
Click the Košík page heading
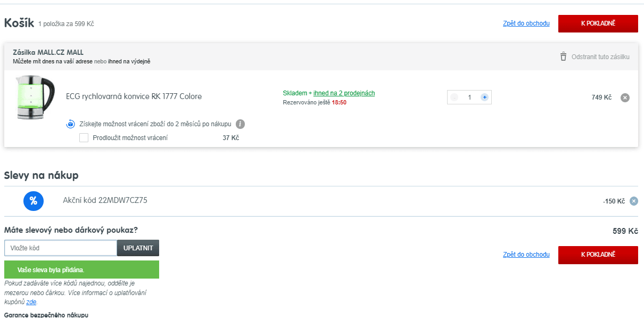[x=19, y=23]
